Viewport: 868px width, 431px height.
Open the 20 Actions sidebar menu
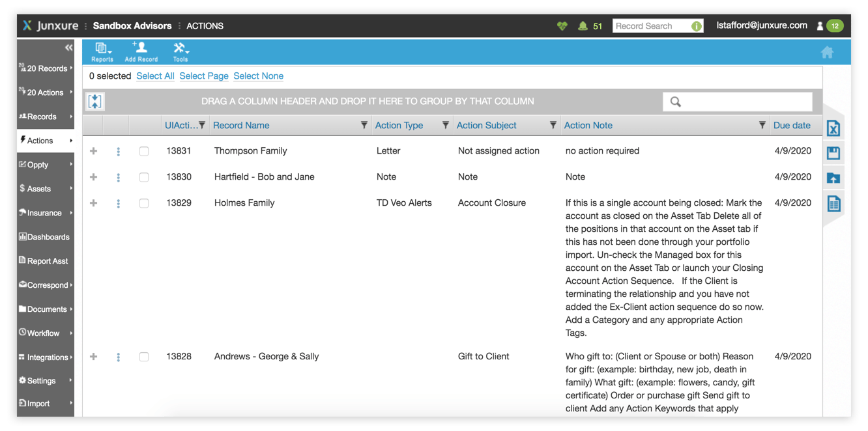[x=46, y=92]
